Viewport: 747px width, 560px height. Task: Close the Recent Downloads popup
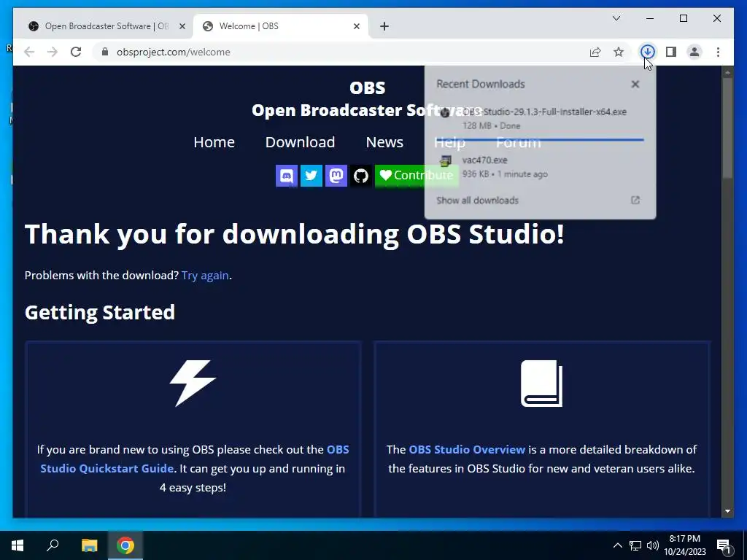click(x=635, y=85)
